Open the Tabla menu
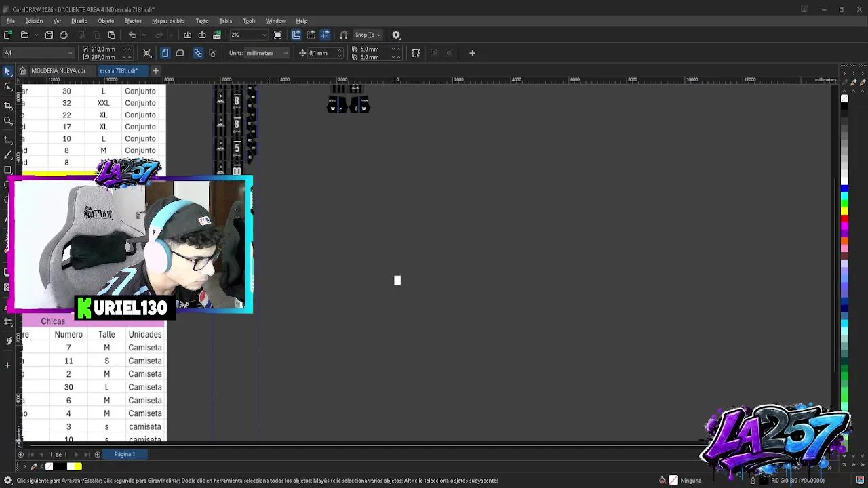Image resolution: width=868 pixels, height=488 pixels. point(225,21)
